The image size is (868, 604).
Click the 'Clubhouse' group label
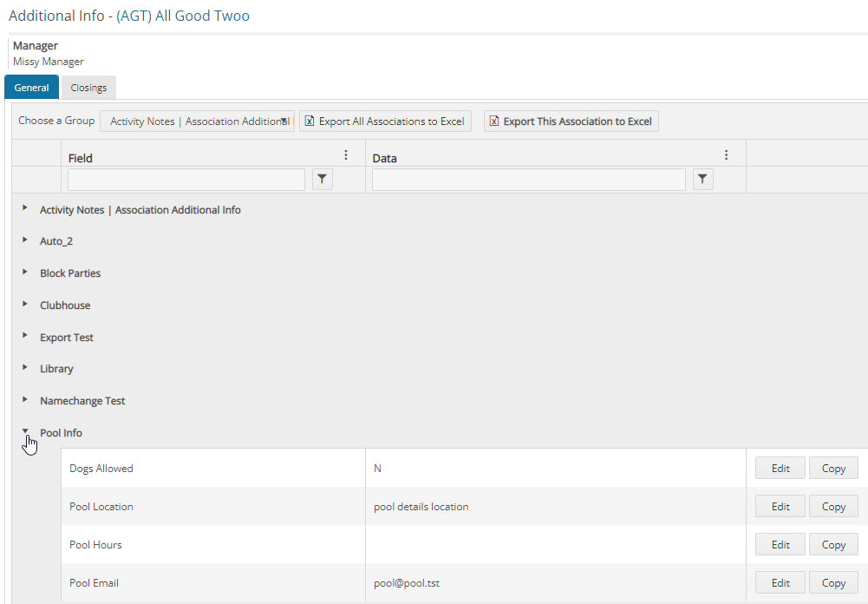pos(65,305)
